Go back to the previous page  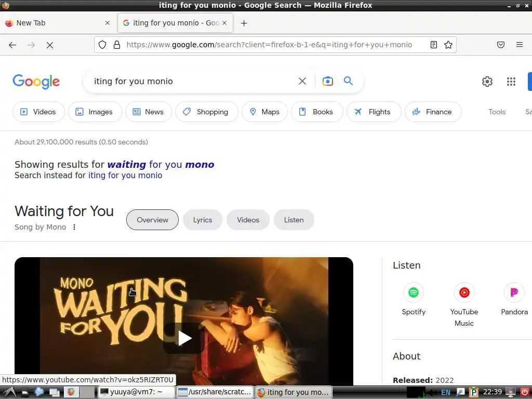pos(12,45)
